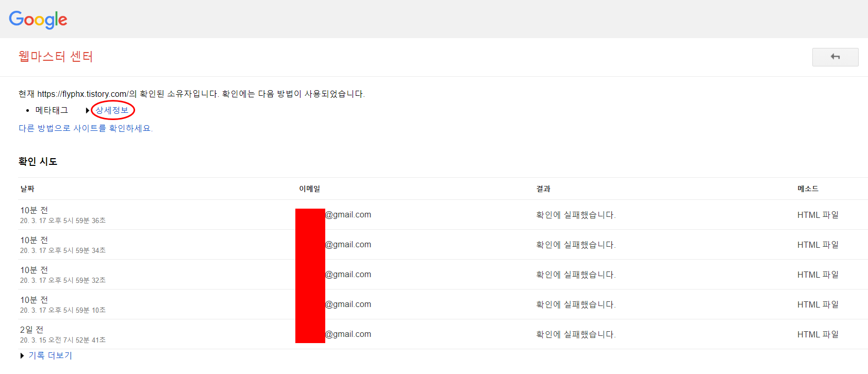868x374 pixels.
Task: Click 확인에 실패했습니다 in the 2일 전 row
Action: (x=576, y=334)
